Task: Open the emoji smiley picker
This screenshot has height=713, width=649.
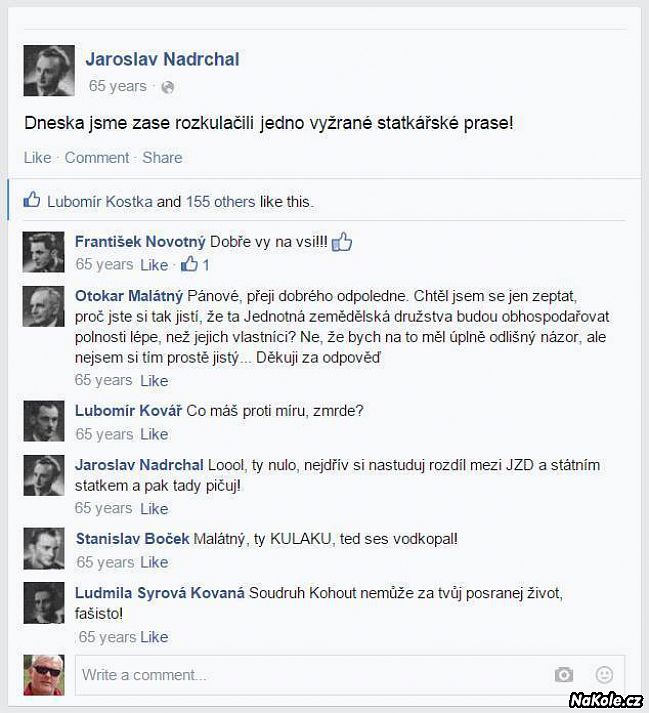Action: (604, 674)
